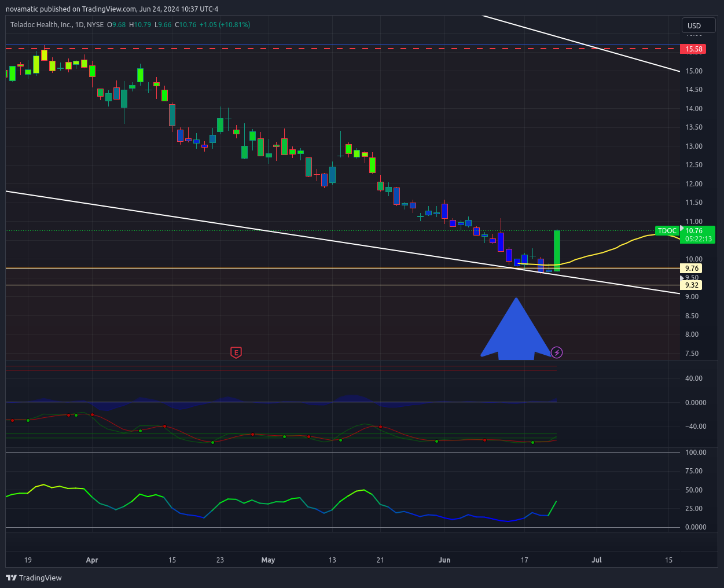
Task: Click the tall green candle for June 24
Action: pos(557,251)
